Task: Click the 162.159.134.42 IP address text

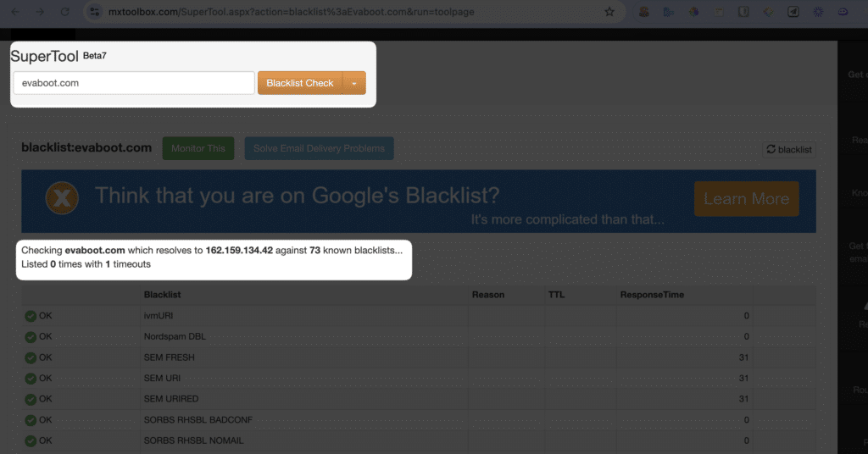Action: (x=239, y=250)
